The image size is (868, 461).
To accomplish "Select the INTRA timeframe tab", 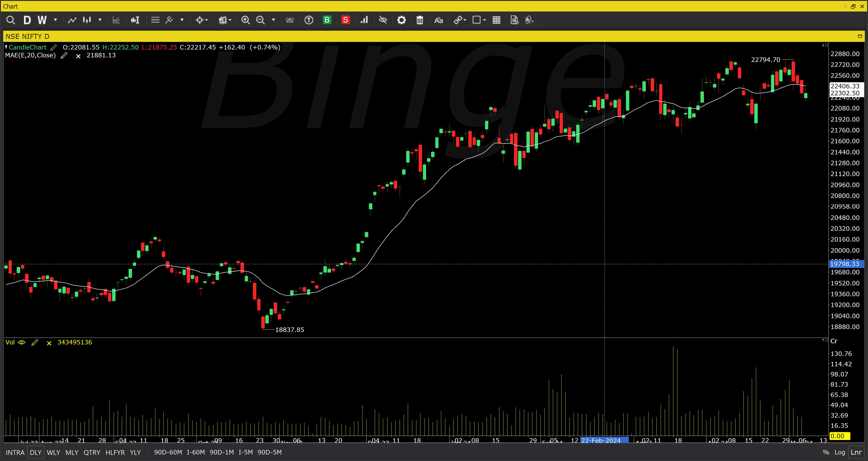I will coord(15,452).
